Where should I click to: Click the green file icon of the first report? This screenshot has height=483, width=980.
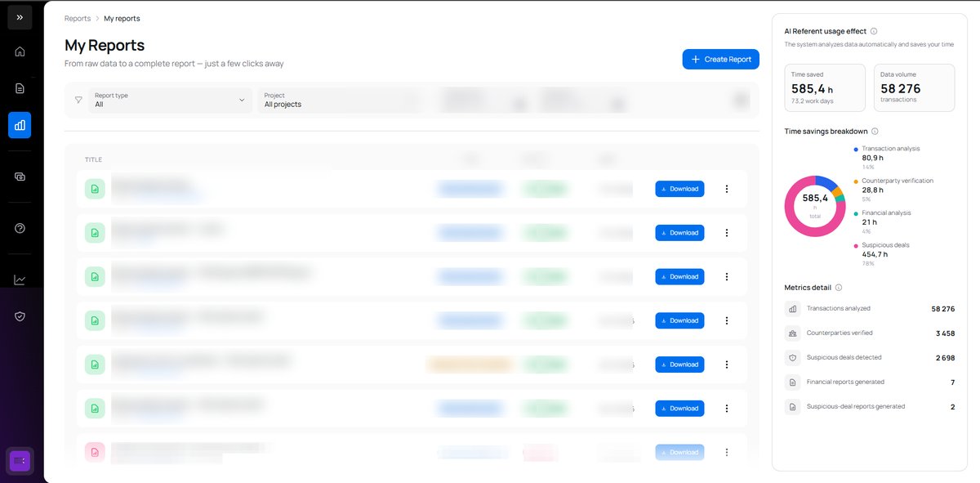pyautogui.click(x=95, y=189)
